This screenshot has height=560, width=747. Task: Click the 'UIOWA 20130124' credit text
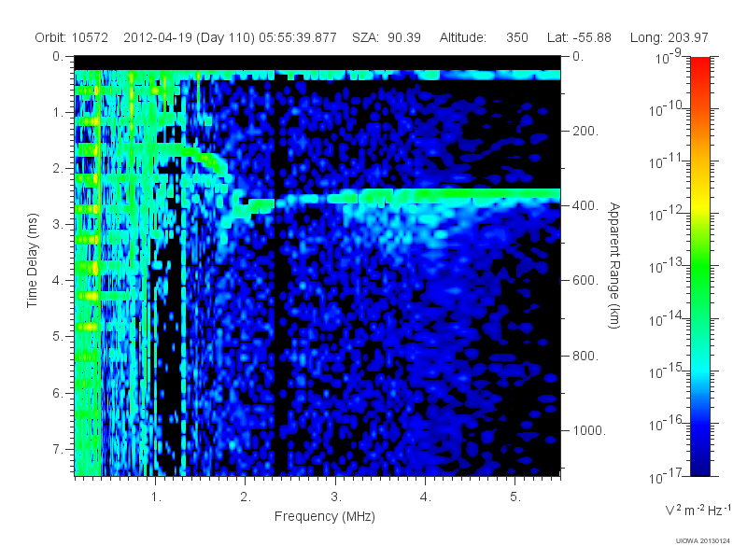(x=703, y=541)
